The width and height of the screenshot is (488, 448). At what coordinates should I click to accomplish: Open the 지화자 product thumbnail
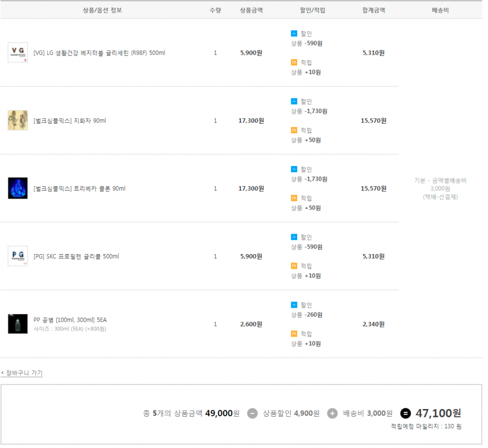pos(18,120)
